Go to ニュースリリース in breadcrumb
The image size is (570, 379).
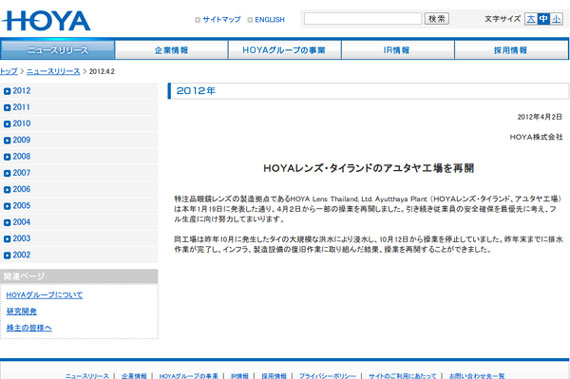coord(53,71)
